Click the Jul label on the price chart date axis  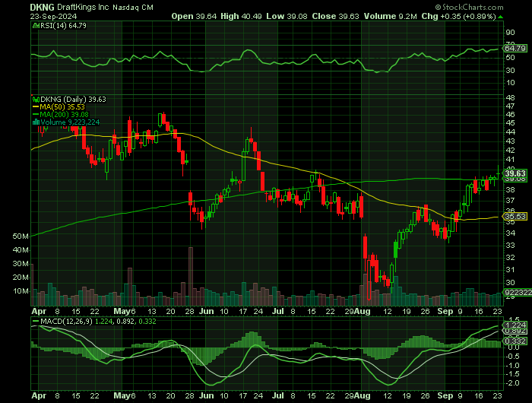click(x=278, y=311)
